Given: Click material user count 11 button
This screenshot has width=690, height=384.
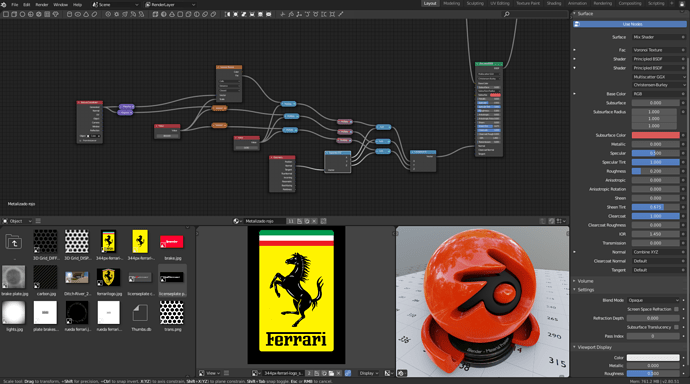Looking at the screenshot, I should [291, 221].
